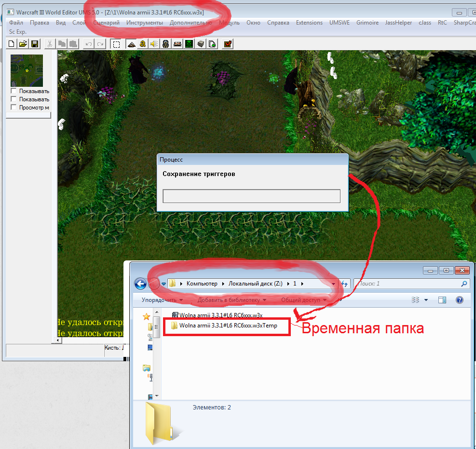Redo the action in World Editor toolbar
The width and height of the screenshot is (476, 449).
(100, 44)
